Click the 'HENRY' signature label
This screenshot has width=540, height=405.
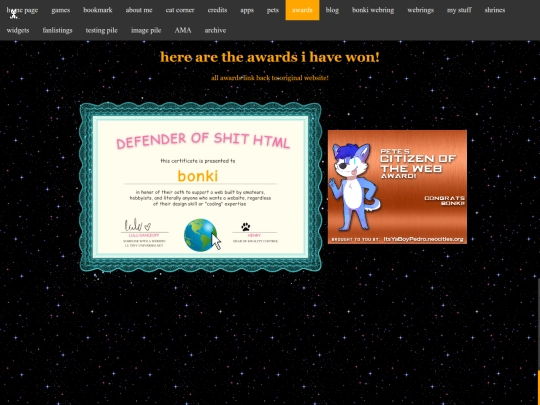[x=254, y=236]
